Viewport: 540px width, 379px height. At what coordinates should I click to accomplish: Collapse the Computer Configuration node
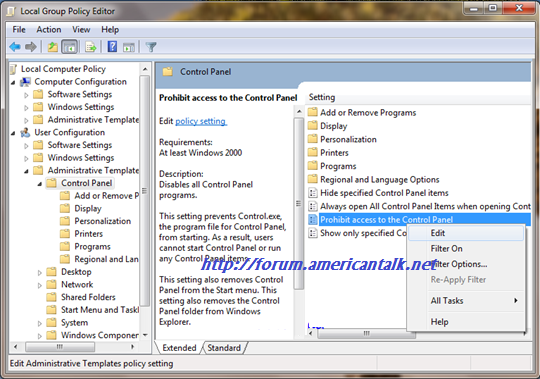pos(13,82)
